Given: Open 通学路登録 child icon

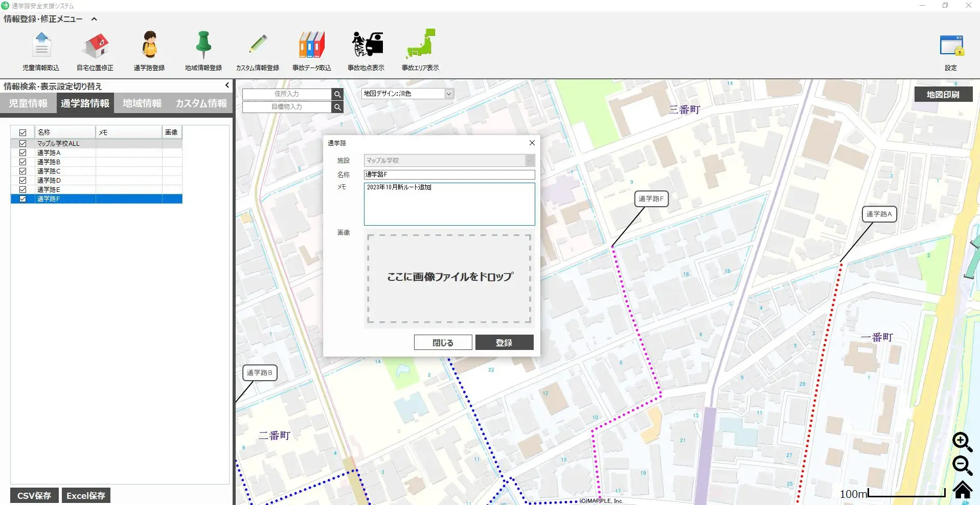Looking at the screenshot, I should point(149,46).
